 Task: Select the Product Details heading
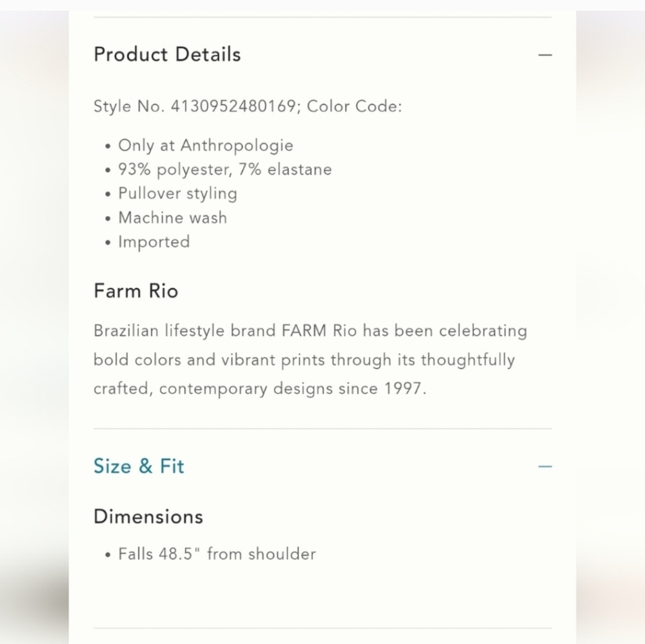(166, 55)
